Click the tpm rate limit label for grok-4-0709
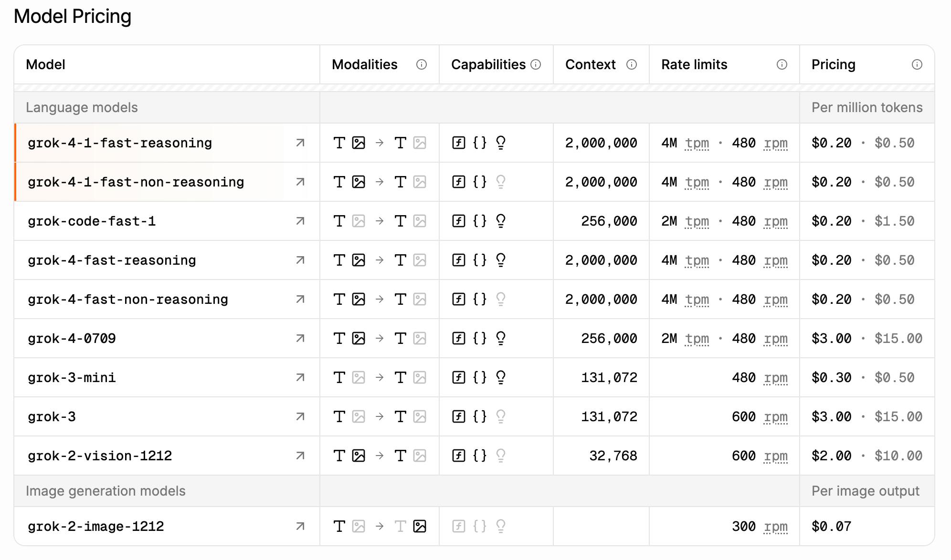This screenshot has height=560, width=951. click(x=697, y=339)
